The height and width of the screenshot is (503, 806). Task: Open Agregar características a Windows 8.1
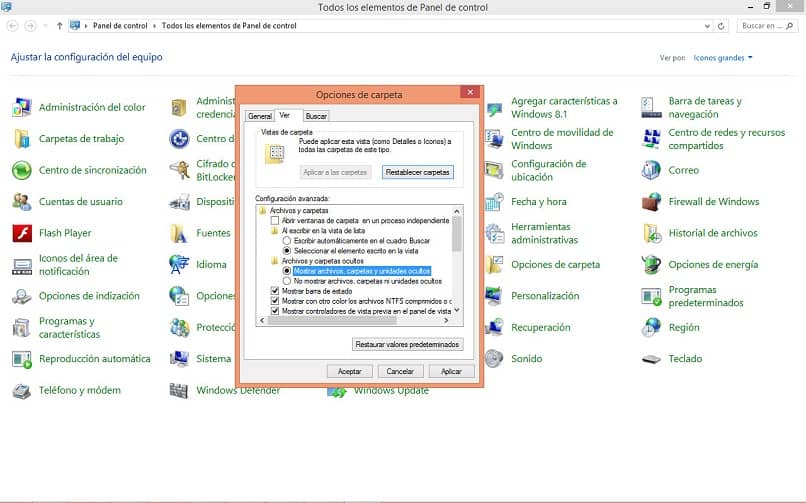564,107
